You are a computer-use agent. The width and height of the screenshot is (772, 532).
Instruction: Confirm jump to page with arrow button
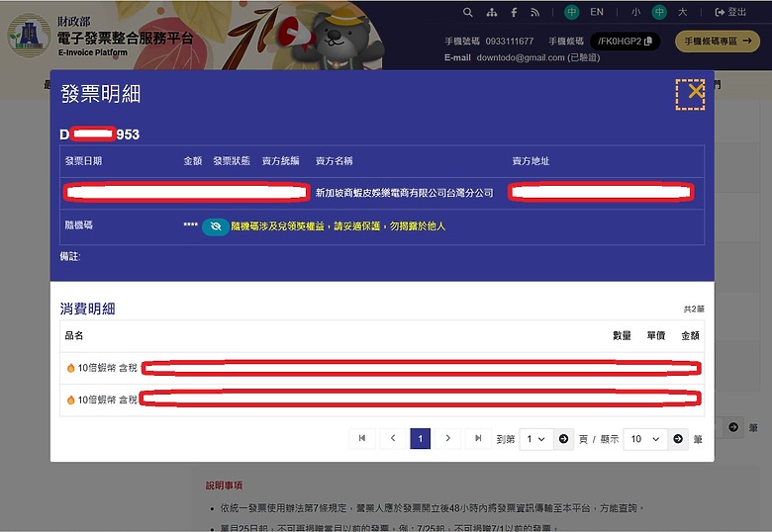click(x=564, y=439)
